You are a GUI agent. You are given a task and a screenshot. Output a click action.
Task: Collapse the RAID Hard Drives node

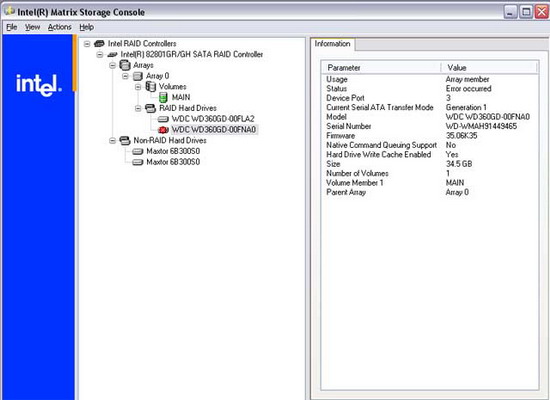click(138, 108)
